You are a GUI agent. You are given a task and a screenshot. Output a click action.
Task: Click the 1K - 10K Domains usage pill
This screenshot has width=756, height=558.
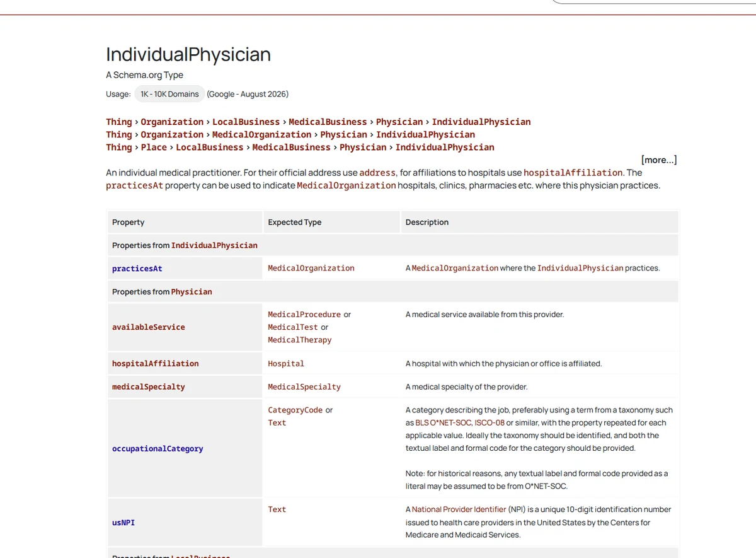point(169,94)
